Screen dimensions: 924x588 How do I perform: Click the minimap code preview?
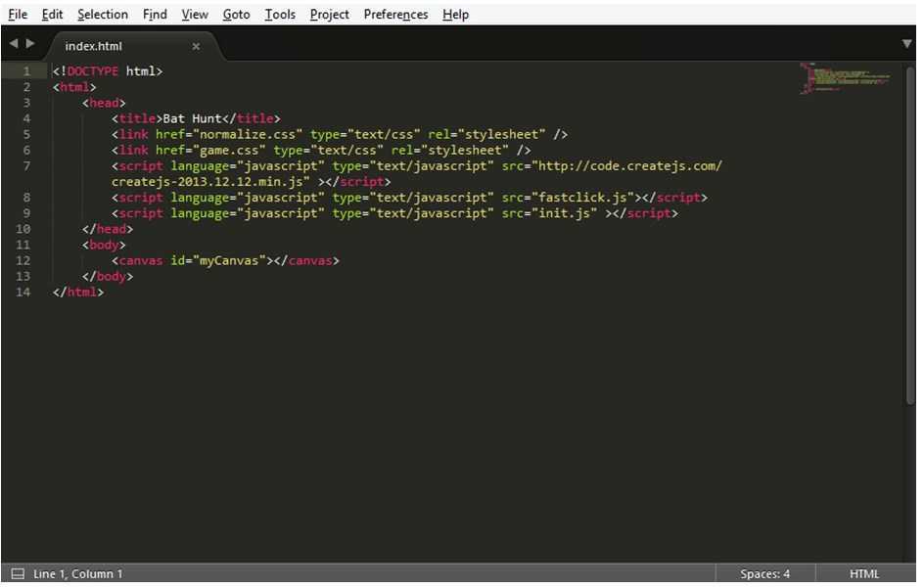(x=845, y=78)
